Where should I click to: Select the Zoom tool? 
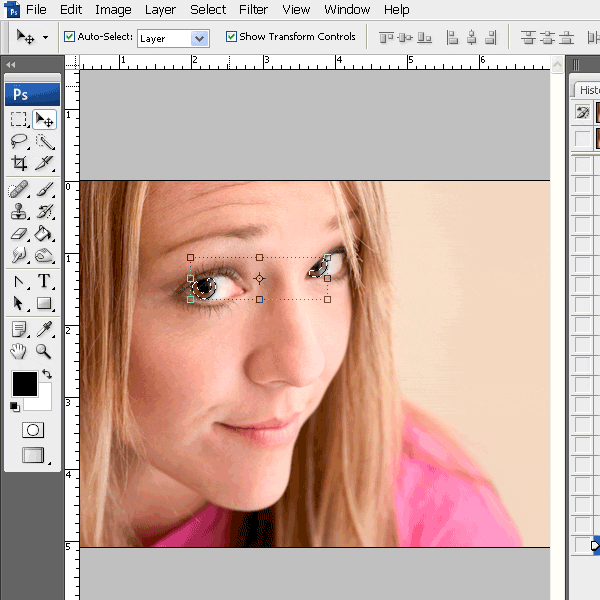[44, 351]
